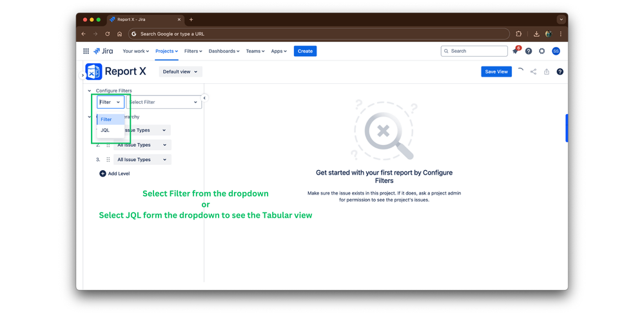Screen dimensions: 644x315
Task: Click the Save View button
Action: pos(496,72)
